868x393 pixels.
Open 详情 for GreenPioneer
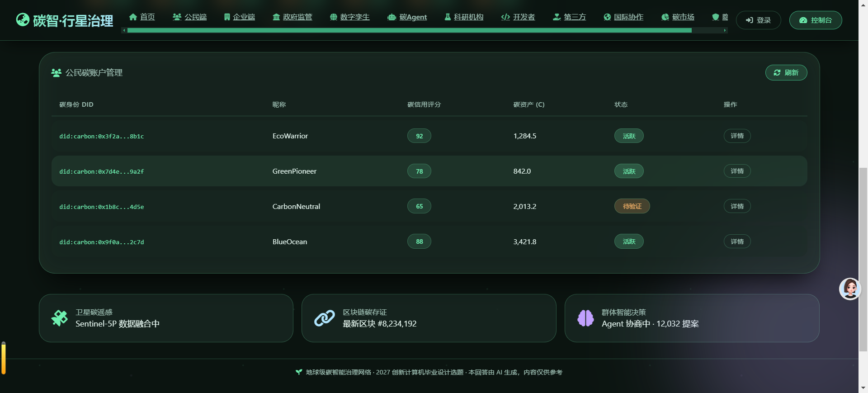[737, 171]
